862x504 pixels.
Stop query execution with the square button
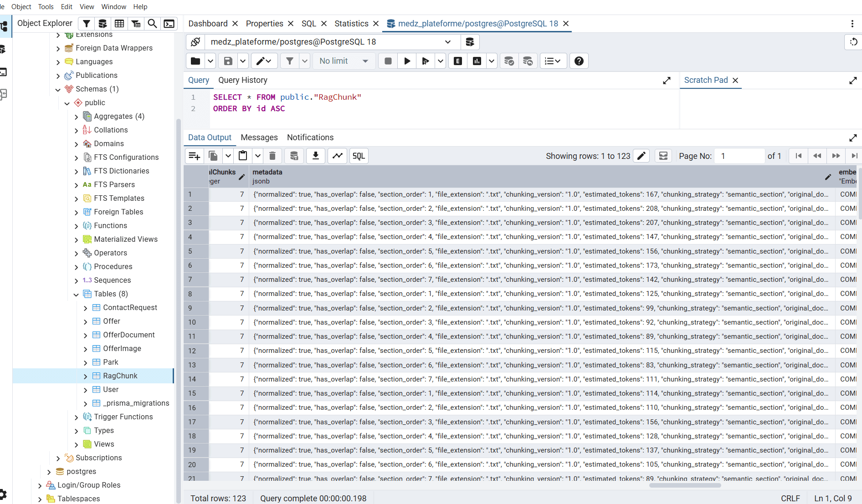(x=388, y=61)
